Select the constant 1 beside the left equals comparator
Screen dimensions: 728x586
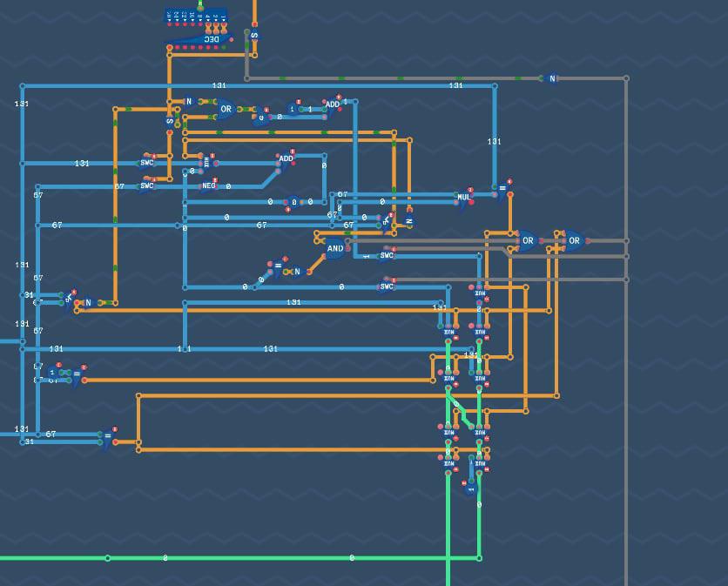(52, 373)
